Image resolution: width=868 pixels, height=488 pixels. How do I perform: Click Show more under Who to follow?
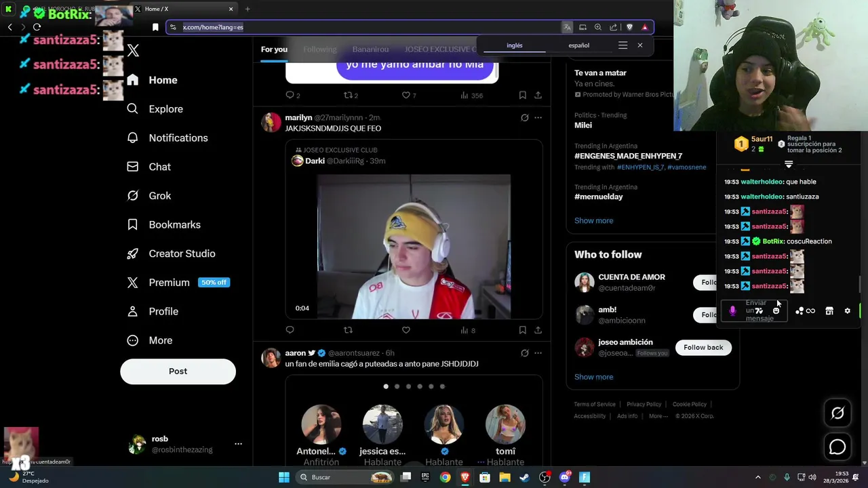click(x=593, y=377)
